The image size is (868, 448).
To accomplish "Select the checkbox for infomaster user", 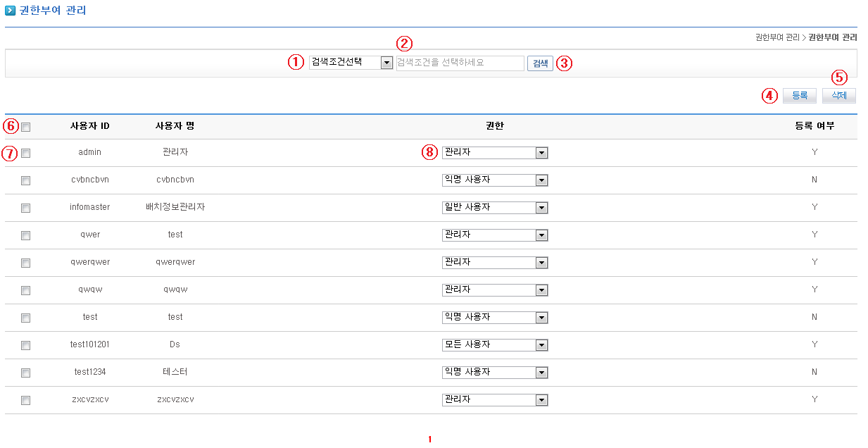I will click(26, 208).
